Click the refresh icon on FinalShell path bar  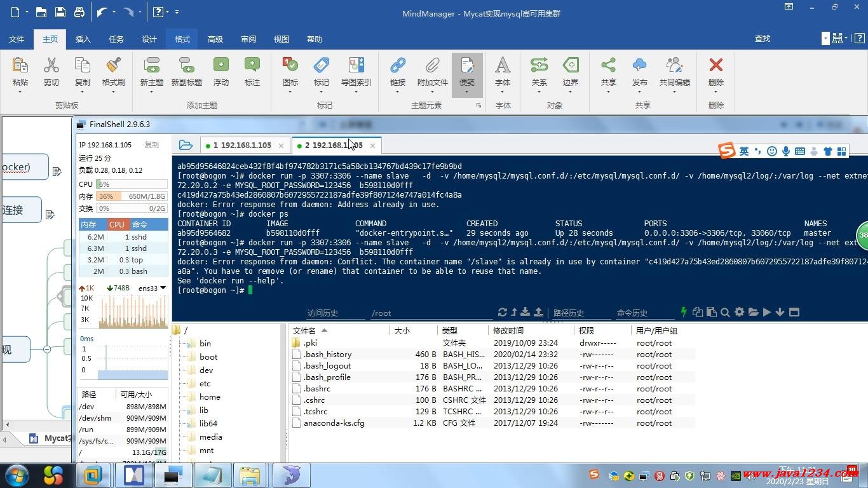(503, 312)
